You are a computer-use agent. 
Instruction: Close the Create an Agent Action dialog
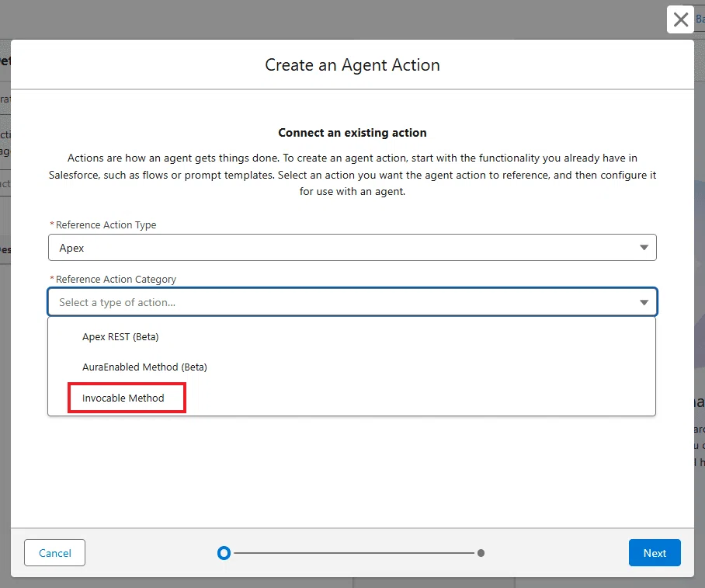680,19
